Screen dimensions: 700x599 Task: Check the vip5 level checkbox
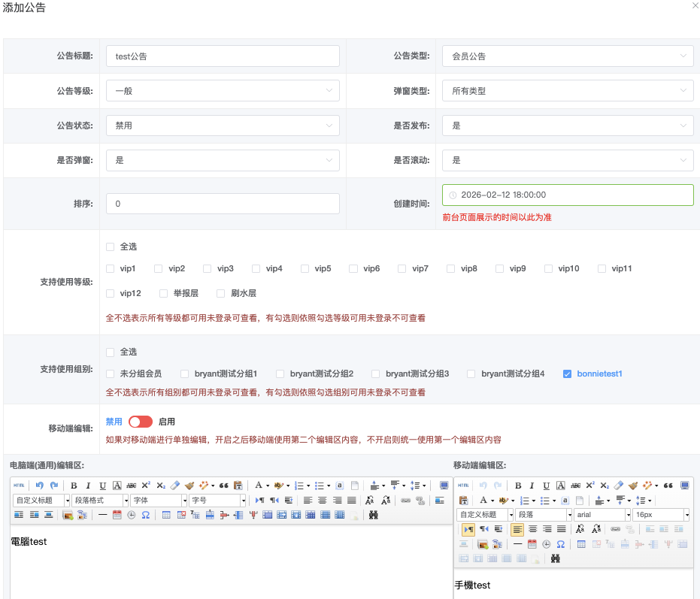(x=305, y=268)
